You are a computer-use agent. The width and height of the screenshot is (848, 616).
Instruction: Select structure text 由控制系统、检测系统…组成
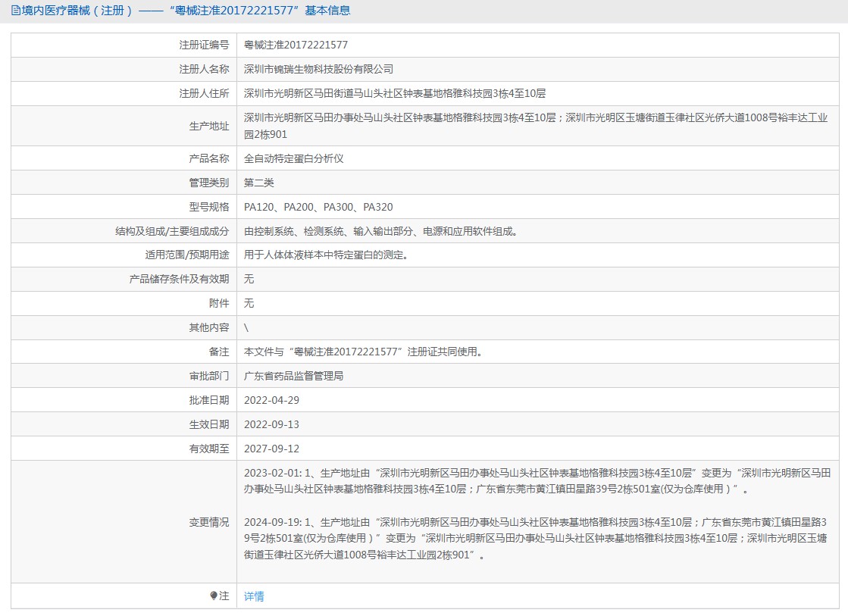[x=382, y=231]
